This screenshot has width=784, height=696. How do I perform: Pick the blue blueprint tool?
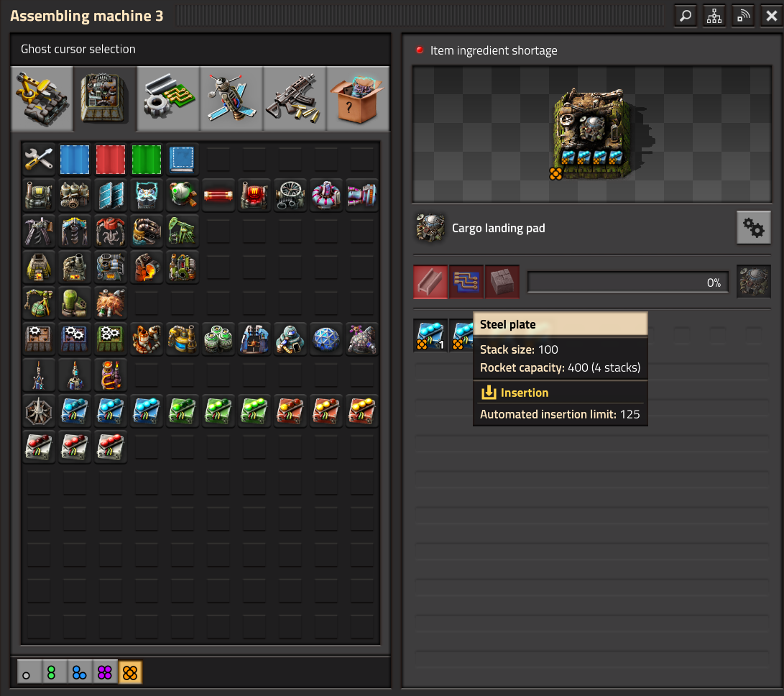click(75, 159)
